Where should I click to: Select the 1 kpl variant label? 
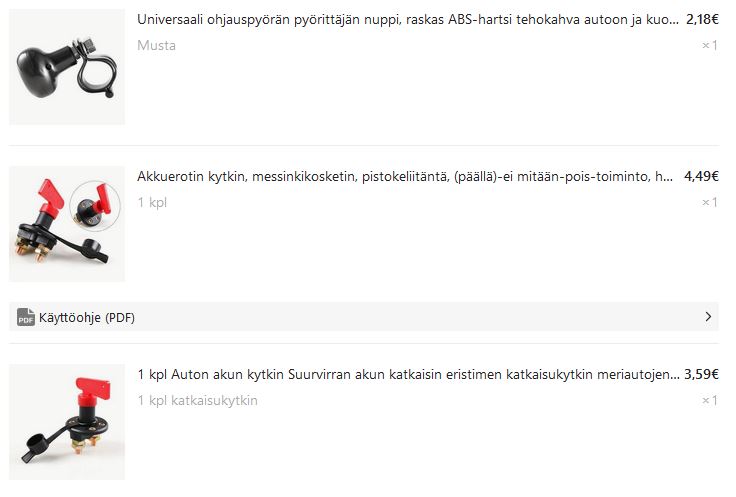click(152, 202)
